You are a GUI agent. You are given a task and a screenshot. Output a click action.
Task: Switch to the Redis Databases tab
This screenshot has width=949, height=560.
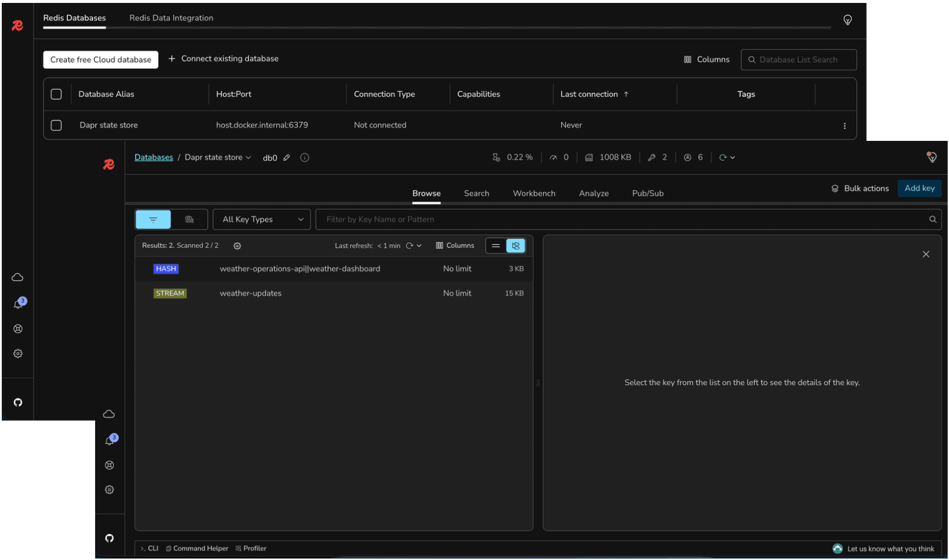tap(75, 18)
